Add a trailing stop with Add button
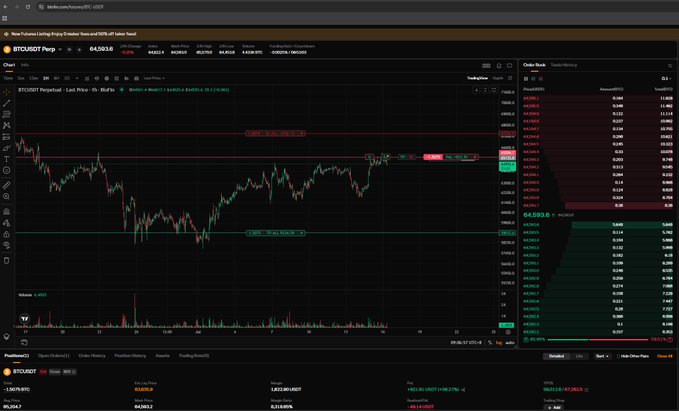The height and width of the screenshot is (411, 679). [554, 408]
